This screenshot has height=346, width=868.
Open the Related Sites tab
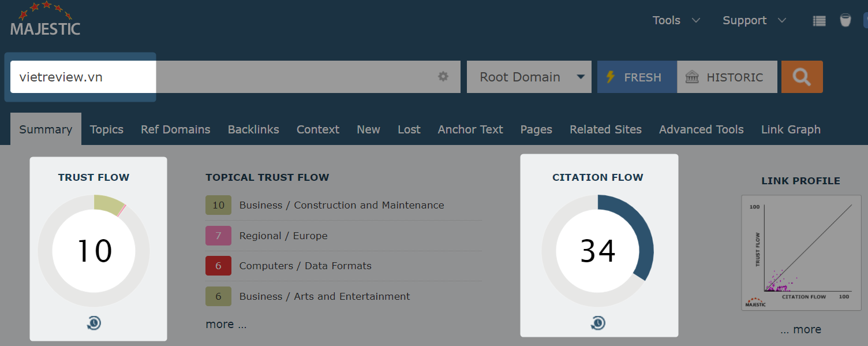pyautogui.click(x=605, y=129)
